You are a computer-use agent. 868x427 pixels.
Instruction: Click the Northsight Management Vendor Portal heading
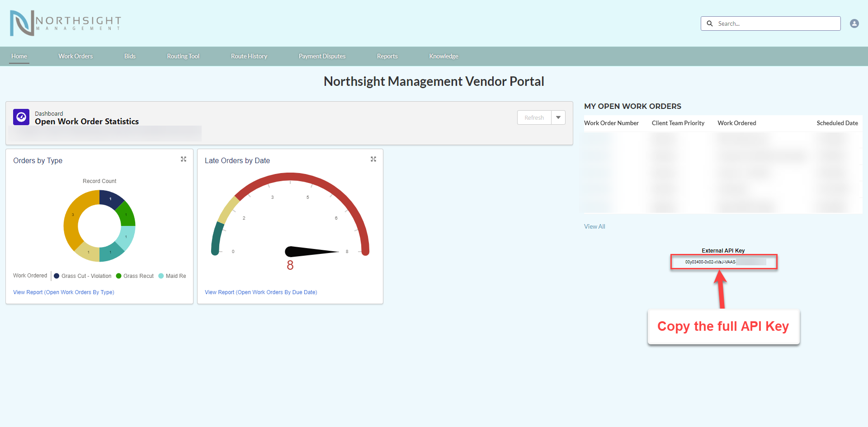434,81
